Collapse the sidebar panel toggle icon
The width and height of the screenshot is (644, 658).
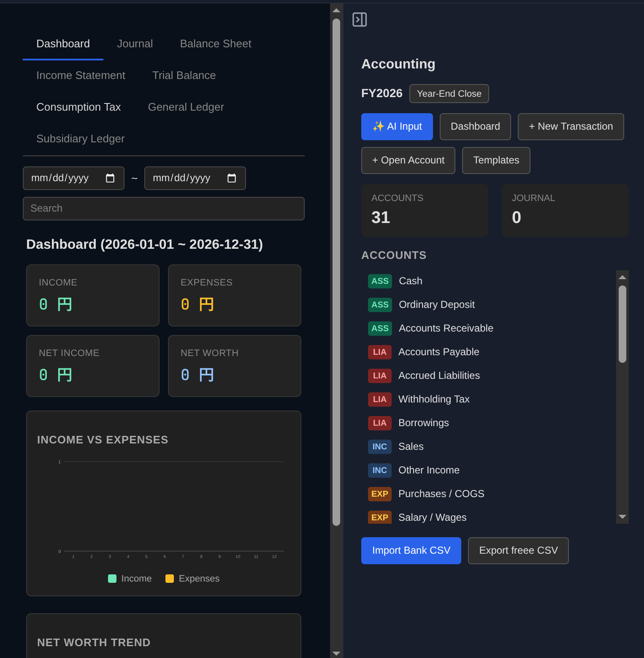point(360,19)
